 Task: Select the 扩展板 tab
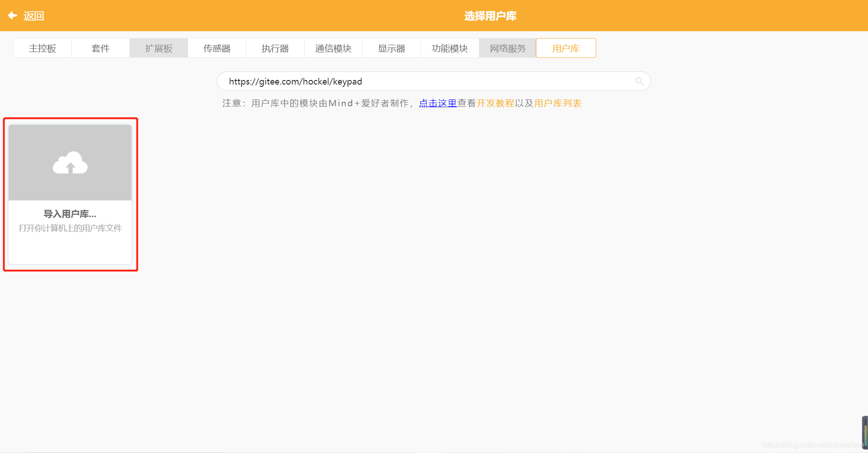click(x=158, y=48)
